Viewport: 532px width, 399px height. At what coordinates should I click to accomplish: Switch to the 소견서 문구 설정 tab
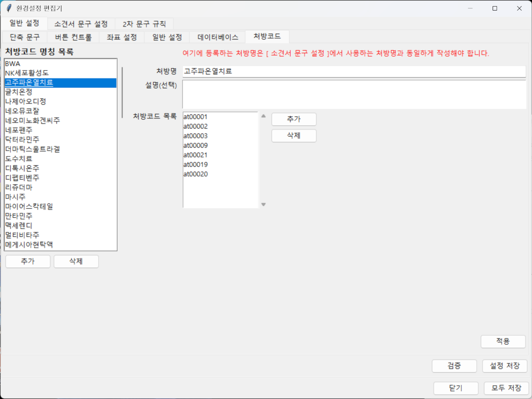click(x=81, y=24)
